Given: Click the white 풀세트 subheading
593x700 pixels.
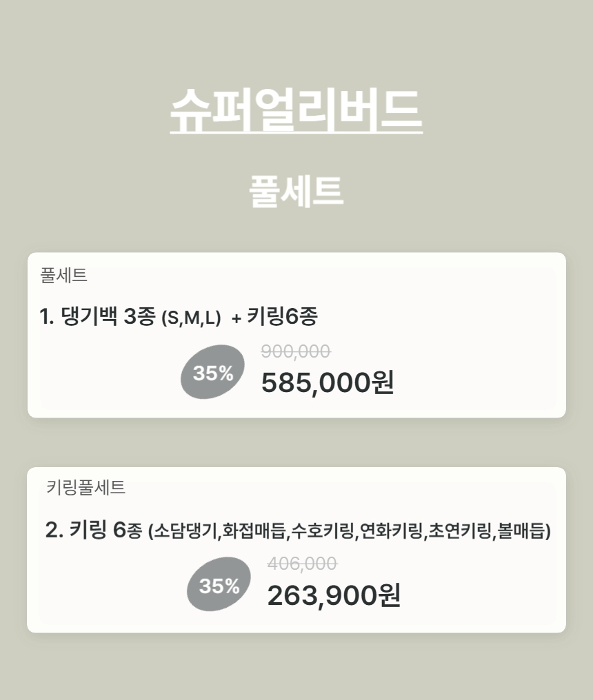Looking at the screenshot, I should click(x=296, y=191).
